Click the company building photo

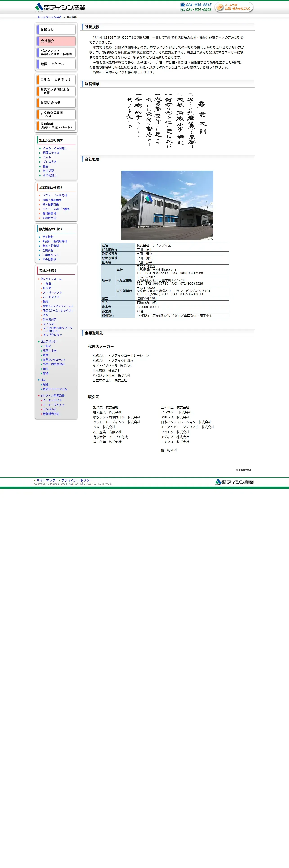pos(167,205)
